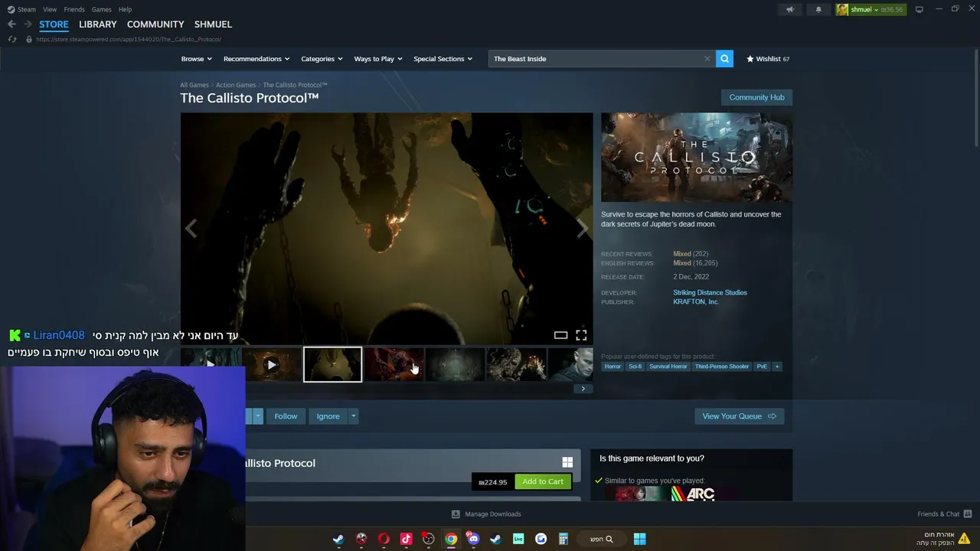Image resolution: width=980 pixels, height=551 pixels.
Task: Open Discord from the taskbar
Action: pos(473,539)
